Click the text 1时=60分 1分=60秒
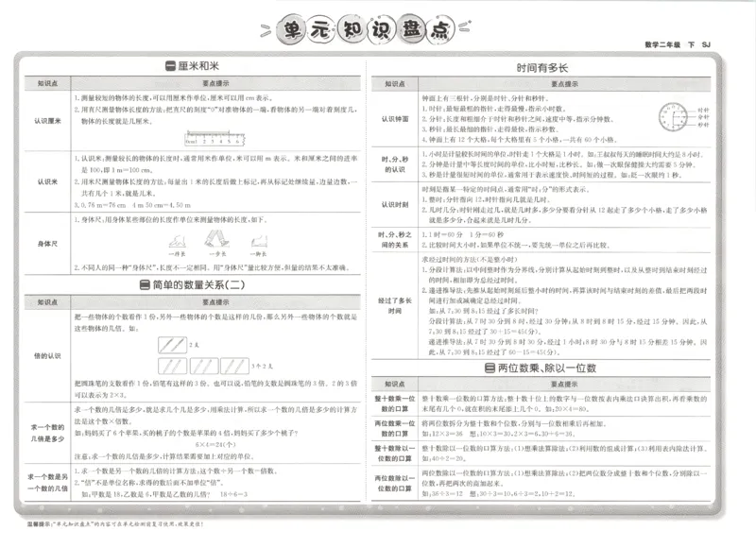The image size is (756, 548). [x=466, y=234]
